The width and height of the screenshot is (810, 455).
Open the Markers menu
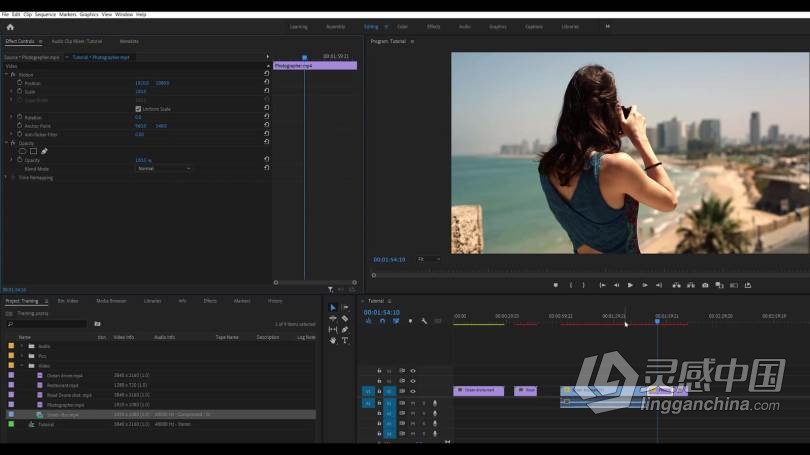(68, 14)
